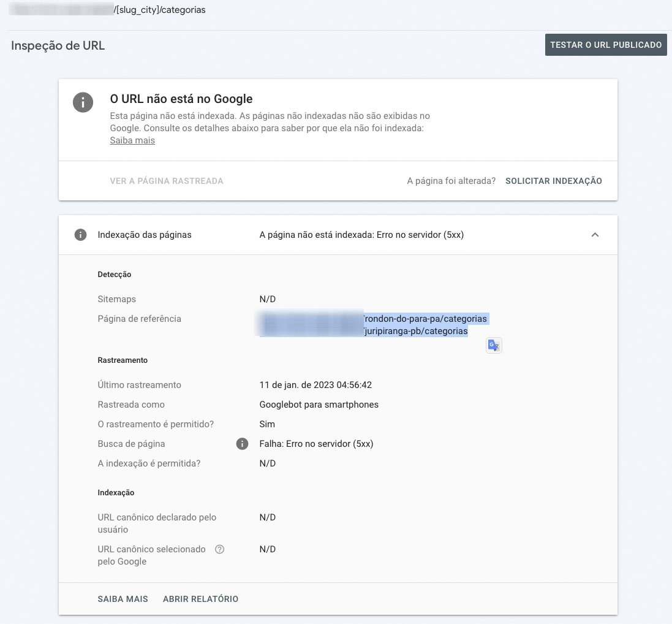This screenshot has height=624, width=672.
Task: Click the info icon beside "Busca de página" failure
Action: (x=243, y=444)
